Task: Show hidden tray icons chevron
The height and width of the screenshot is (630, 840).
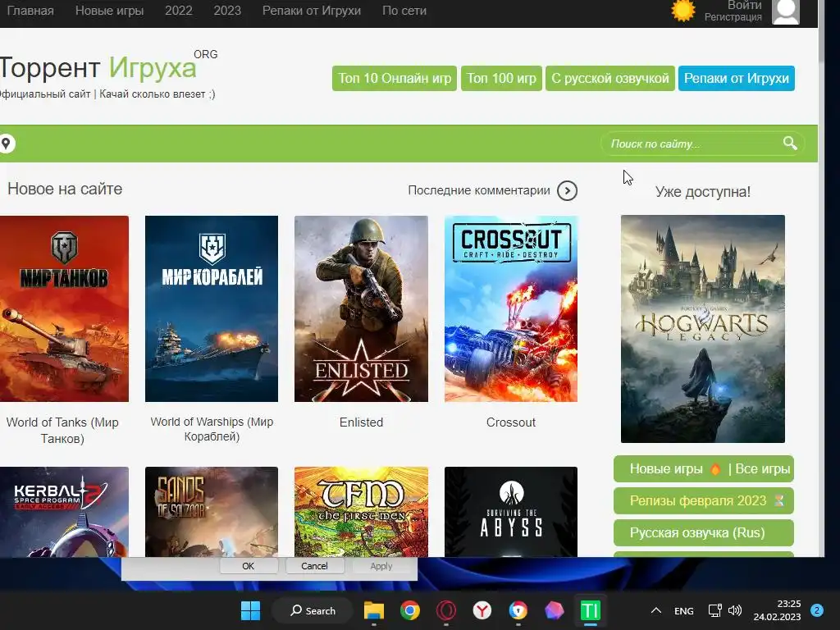Action: click(x=655, y=610)
